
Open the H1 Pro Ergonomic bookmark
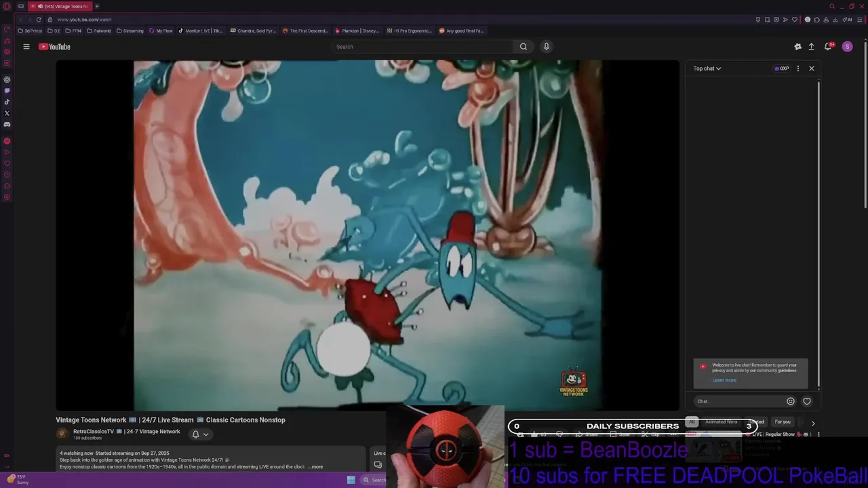point(409,30)
